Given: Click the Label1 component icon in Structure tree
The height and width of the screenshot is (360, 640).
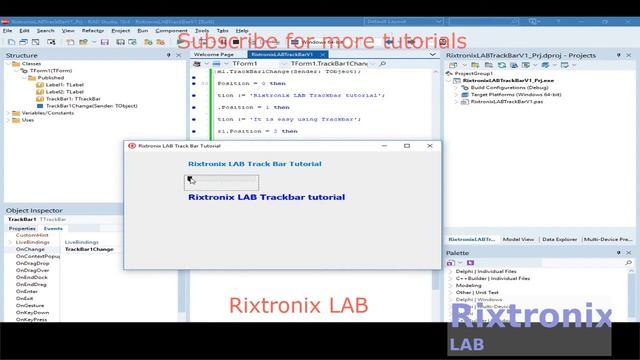Looking at the screenshot, I should coord(40,85).
